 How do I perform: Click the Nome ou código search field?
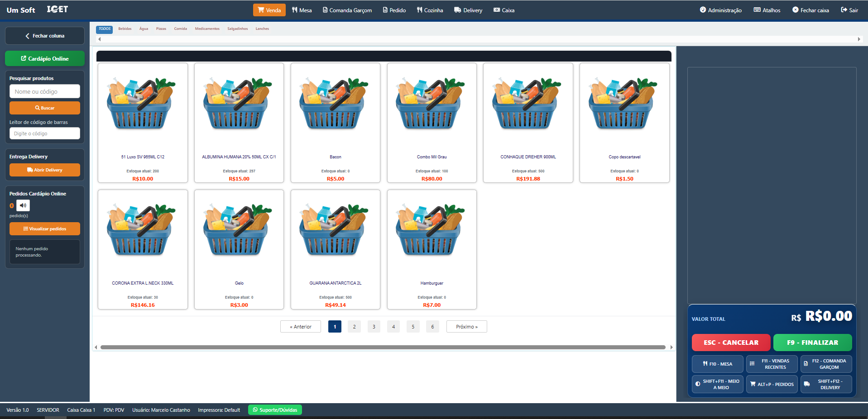pos(45,91)
